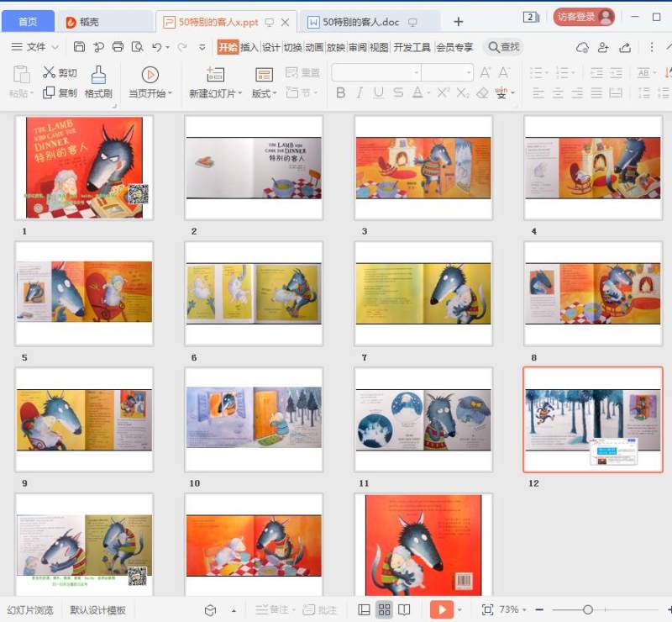Viewport: 672px width, 622px height.
Task: Click the Reset (重置) button
Action: (302, 72)
